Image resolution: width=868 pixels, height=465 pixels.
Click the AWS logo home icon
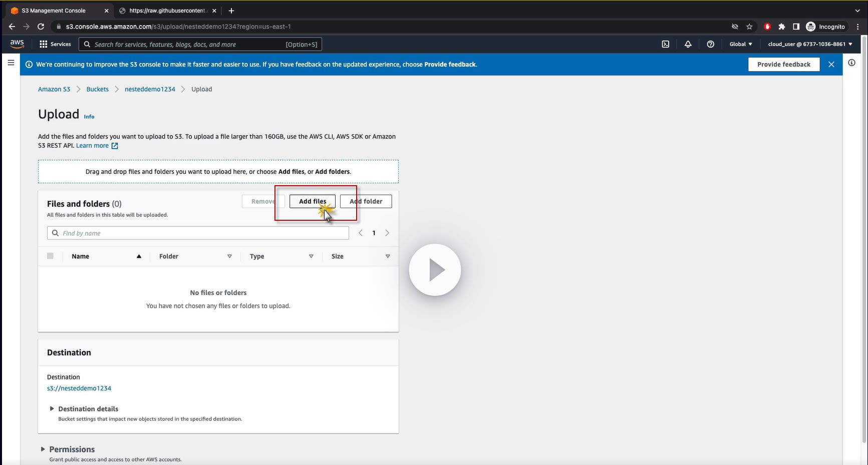pos(17,44)
